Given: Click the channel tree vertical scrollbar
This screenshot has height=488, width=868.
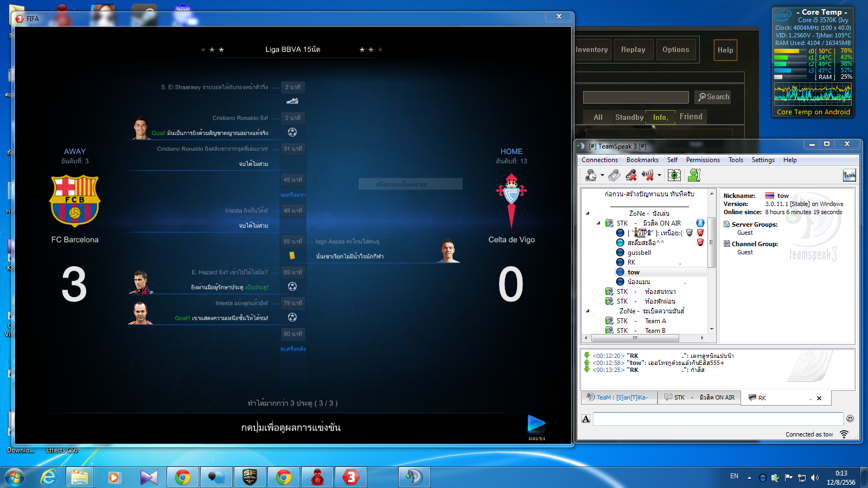Looking at the screenshot, I should click(x=712, y=242).
